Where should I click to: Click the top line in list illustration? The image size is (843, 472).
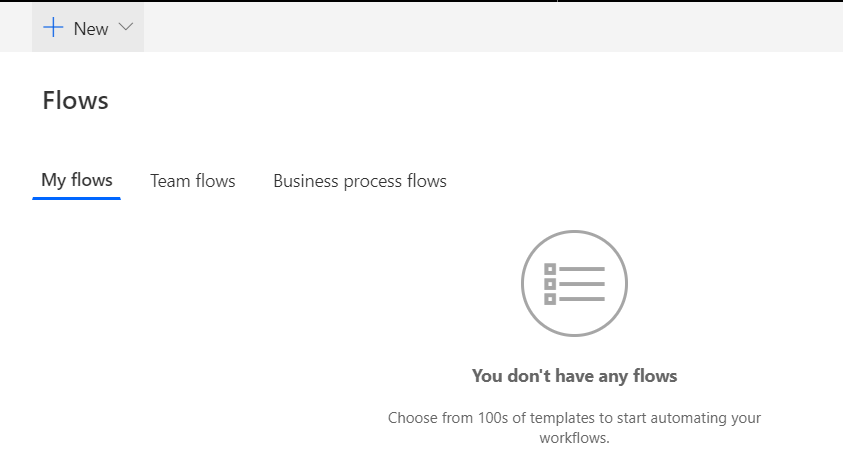tap(582, 269)
